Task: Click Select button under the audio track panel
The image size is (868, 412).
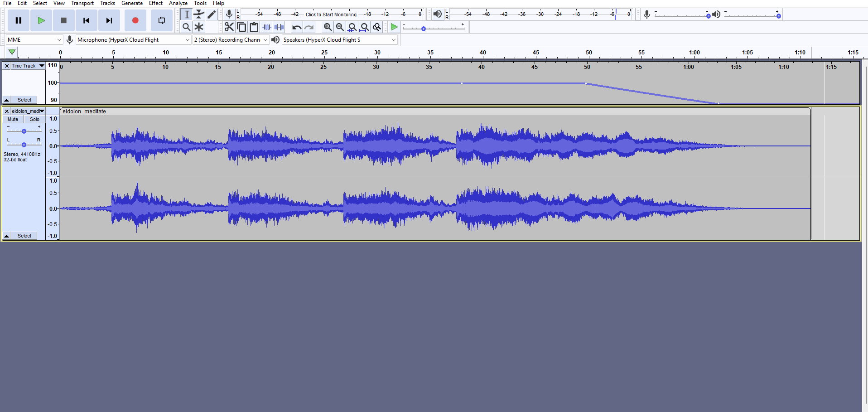Action: click(x=24, y=236)
